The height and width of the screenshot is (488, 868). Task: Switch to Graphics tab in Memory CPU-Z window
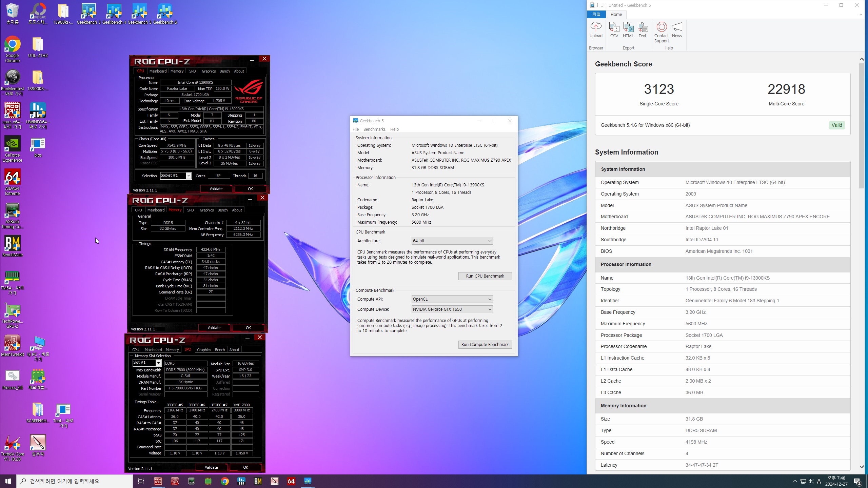[206, 210]
